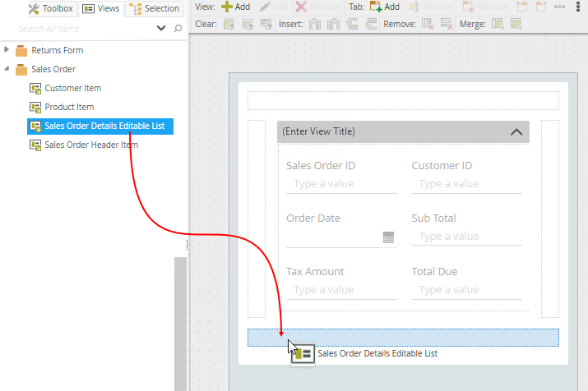
Task: Click the first Clear icon
Action: [229, 24]
